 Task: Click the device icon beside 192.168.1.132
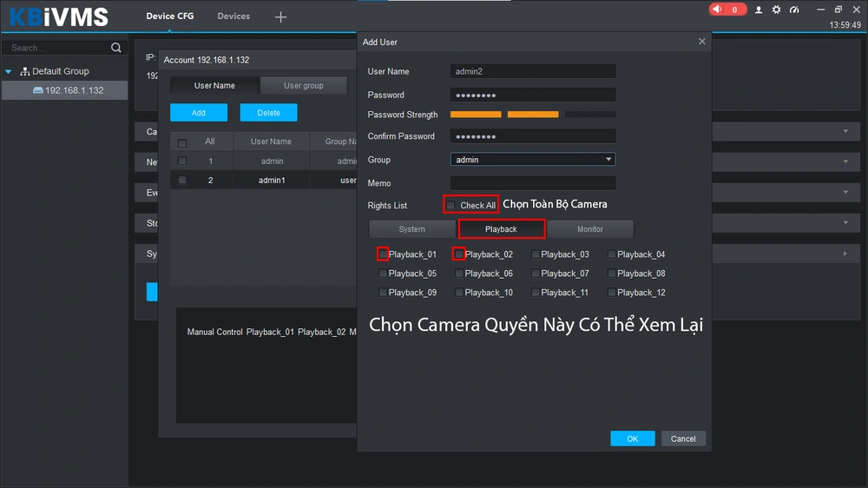[x=37, y=90]
